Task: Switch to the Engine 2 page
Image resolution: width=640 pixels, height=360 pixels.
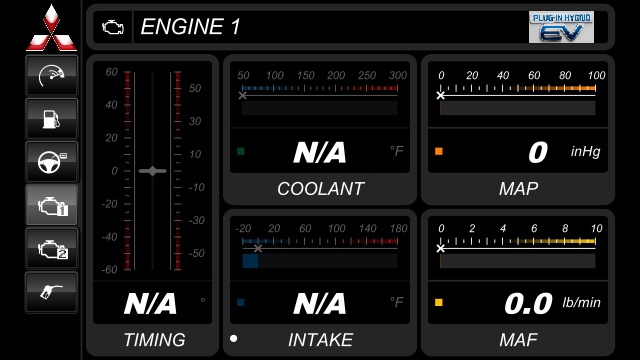Action: pos(51,248)
